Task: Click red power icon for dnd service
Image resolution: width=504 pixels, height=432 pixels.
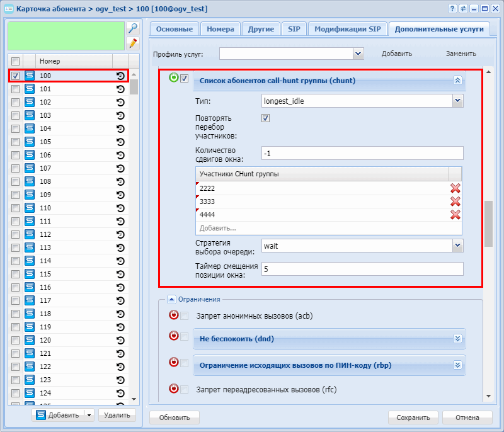Action: [x=174, y=336]
